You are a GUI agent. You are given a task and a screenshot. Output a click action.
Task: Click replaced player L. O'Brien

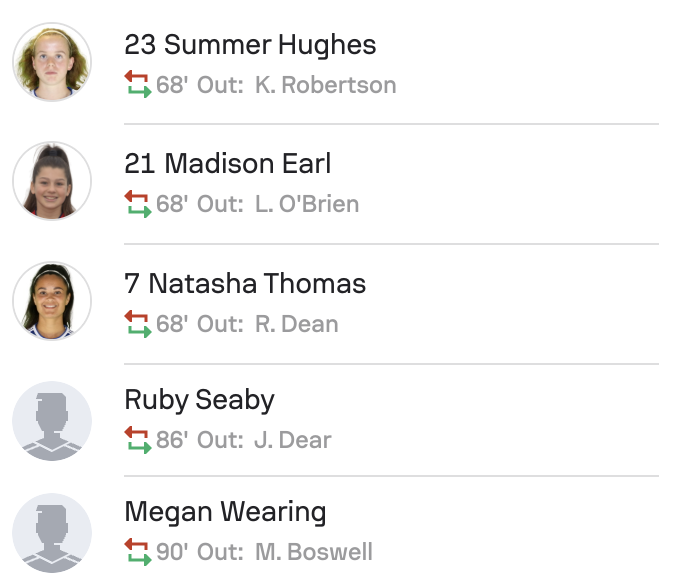click(306, 205)
